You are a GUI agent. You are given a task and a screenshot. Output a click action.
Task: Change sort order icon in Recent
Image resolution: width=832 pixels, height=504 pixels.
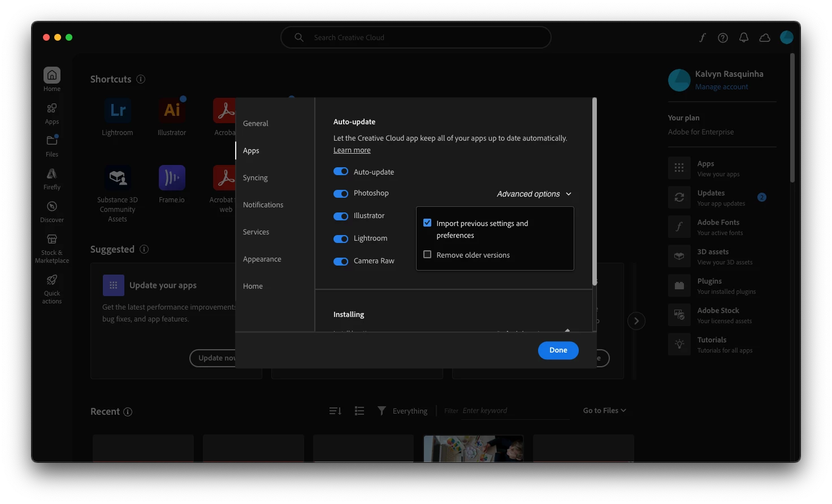point(335,411)
